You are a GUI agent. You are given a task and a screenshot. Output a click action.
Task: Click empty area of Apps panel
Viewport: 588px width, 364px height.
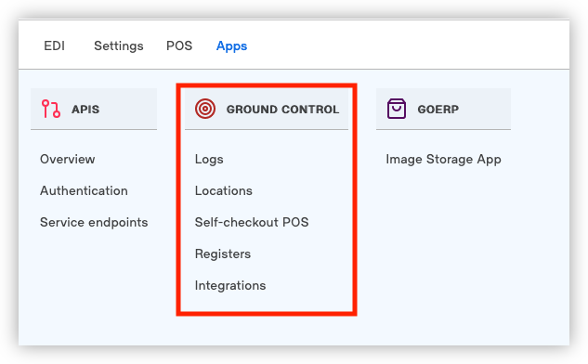coord(450,263)
